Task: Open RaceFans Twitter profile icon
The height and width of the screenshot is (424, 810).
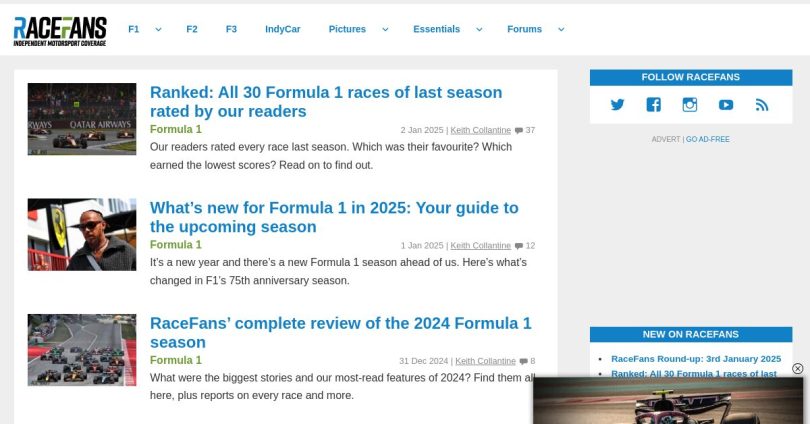Action: pos(617,105)
